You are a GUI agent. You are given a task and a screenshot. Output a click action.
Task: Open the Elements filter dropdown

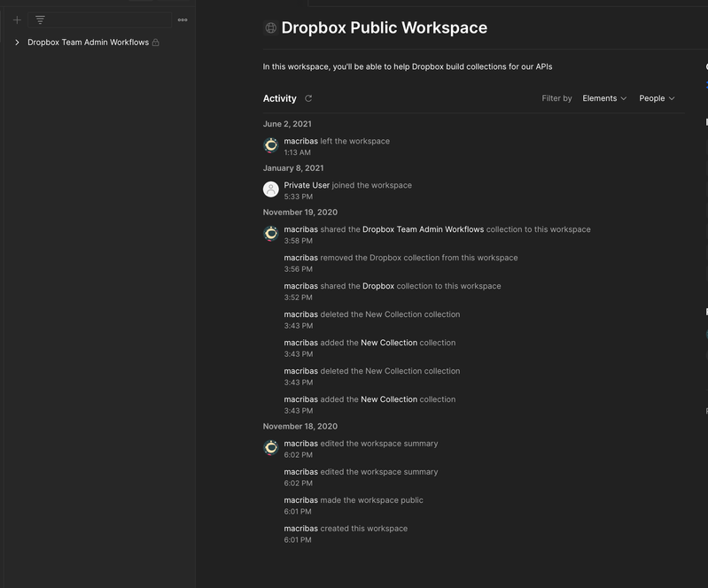[x=604, y=98]
